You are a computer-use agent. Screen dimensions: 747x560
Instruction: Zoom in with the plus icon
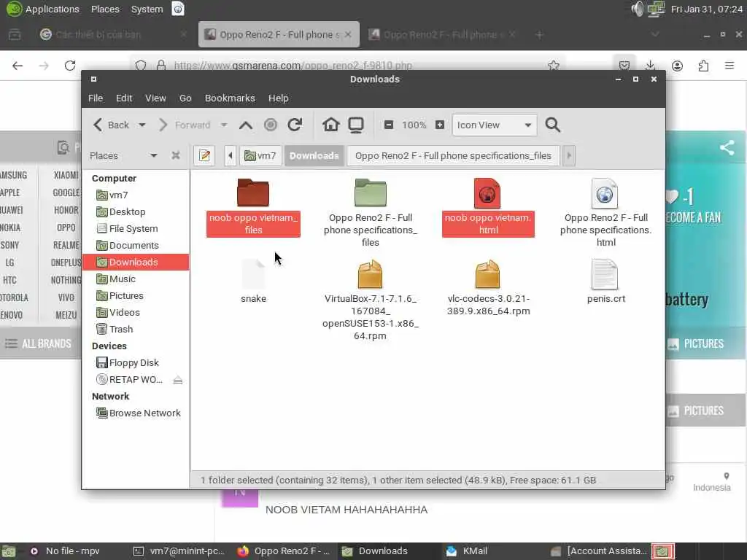(439, 125)
